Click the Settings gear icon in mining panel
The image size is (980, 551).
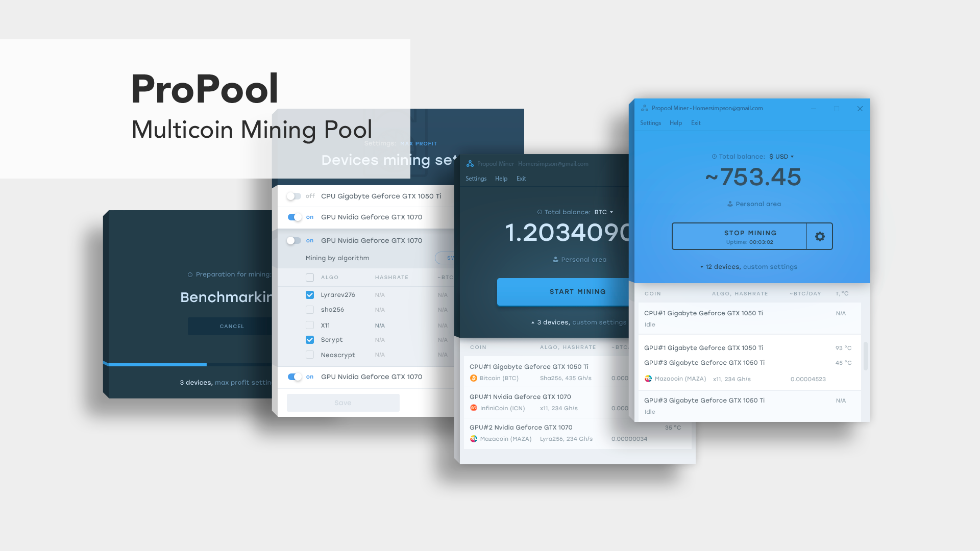(x=820, y=236)
